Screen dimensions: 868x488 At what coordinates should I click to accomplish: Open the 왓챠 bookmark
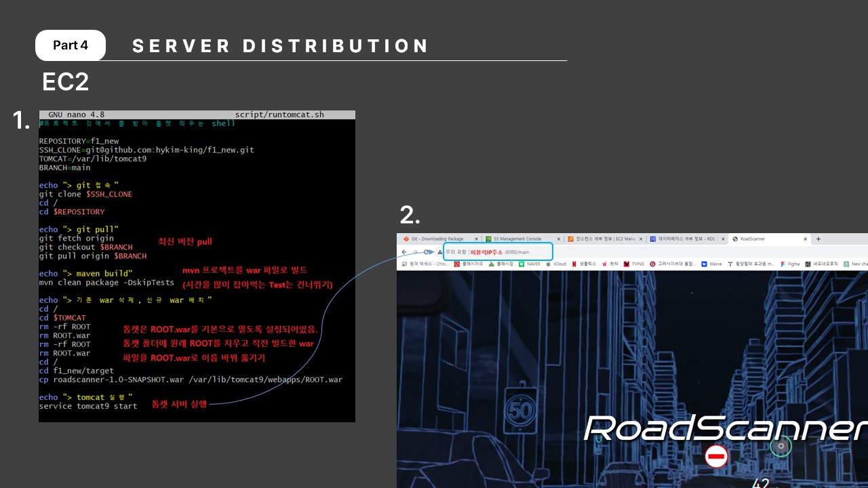[611, 264]
